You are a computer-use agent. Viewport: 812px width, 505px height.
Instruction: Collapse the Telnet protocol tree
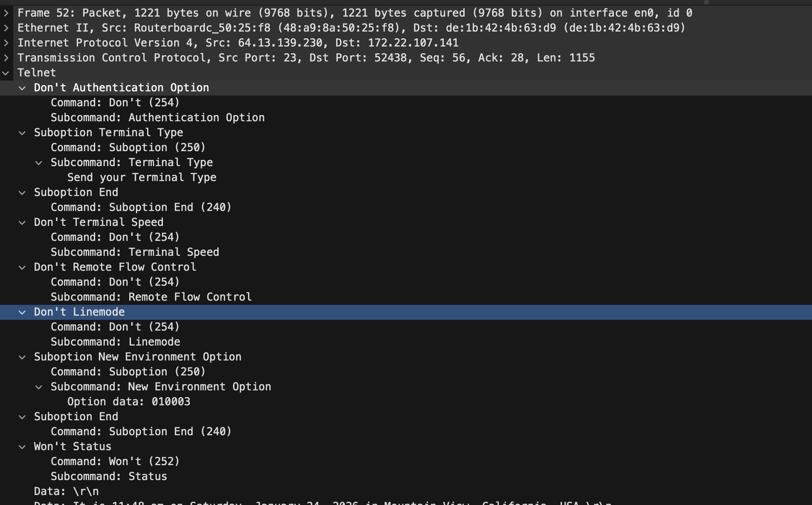coord(6,73)
